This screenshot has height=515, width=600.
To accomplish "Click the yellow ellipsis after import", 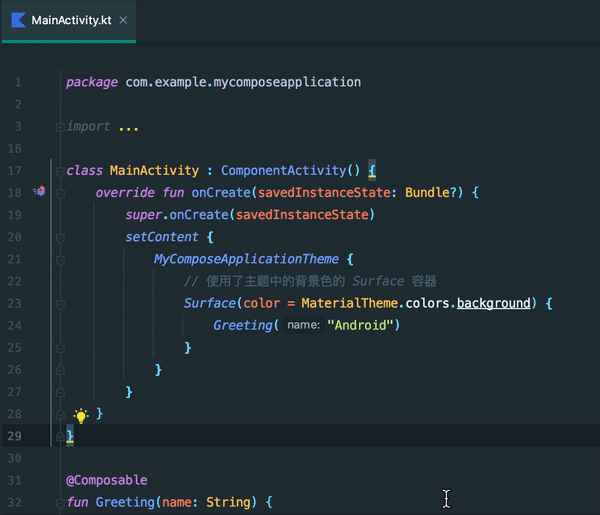I will pyautogui.click(x=129, y=129).
